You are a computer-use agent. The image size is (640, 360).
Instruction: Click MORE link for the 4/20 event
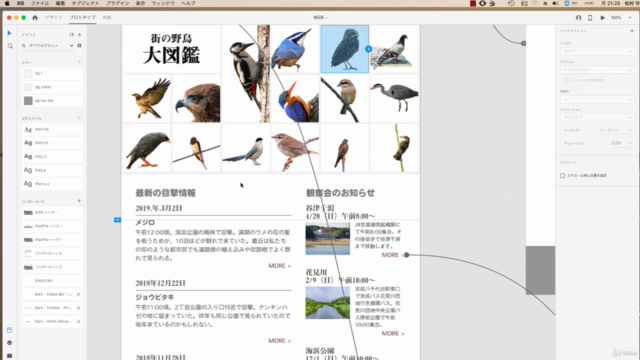393,255
